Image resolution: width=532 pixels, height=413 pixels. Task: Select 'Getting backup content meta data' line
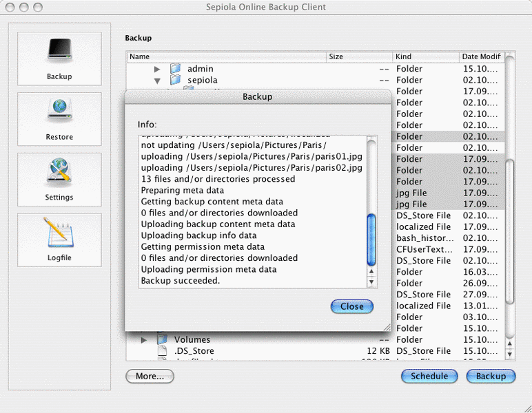(x=212, y=202)
